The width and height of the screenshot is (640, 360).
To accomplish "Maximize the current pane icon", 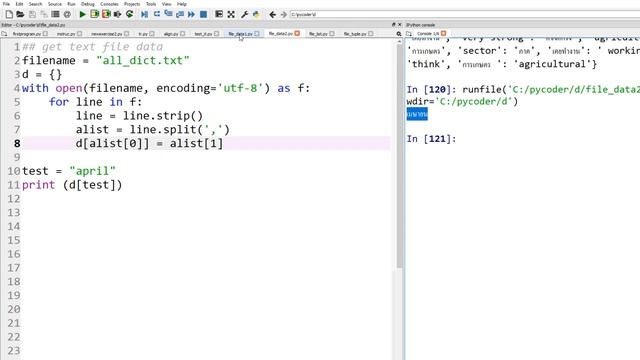I will [x=219, y=14].
